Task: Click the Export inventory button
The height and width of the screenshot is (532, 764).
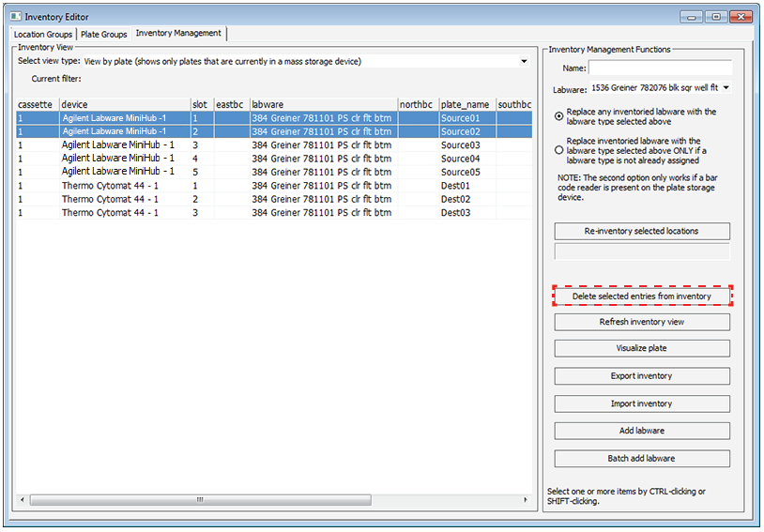Action: pyautogui.click(x=642, y=376)
